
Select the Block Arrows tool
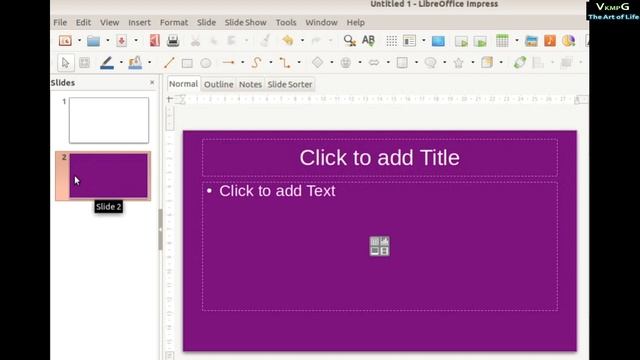[374, 62]
